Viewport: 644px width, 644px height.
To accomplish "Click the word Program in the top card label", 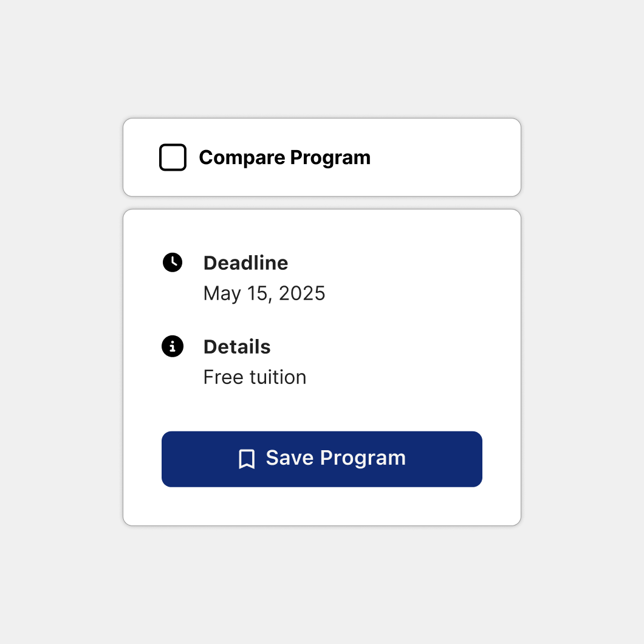I will pyautogui.click(x=330, y=157).
